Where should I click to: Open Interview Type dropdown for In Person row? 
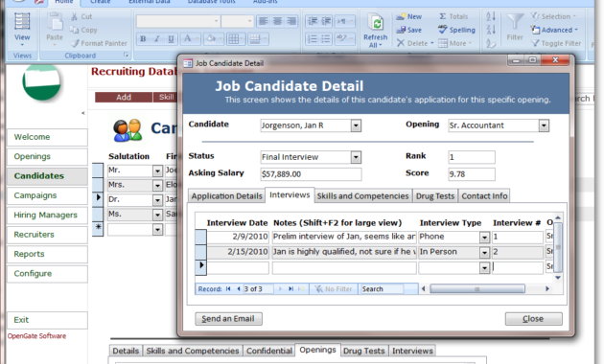coord(484,253)
